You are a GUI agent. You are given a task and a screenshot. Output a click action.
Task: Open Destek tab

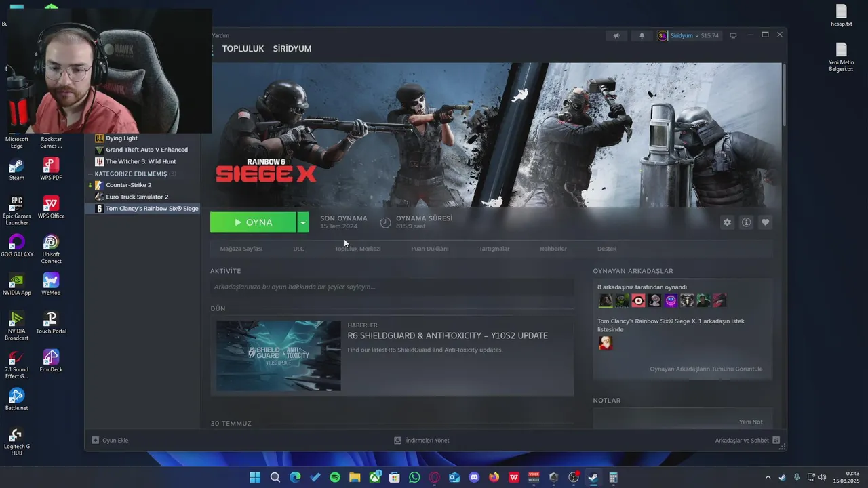(607, 249)
